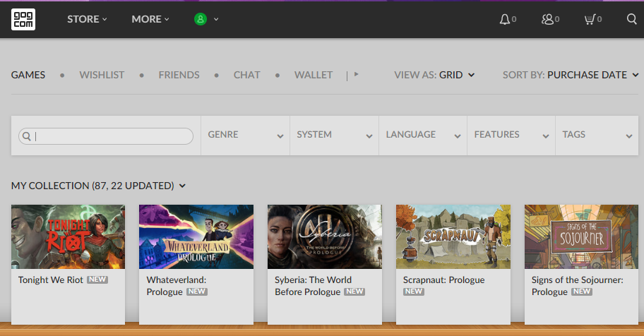
Task: Click the NEW badge on Whateverland: Prologue
Action: tap(197, 292)
